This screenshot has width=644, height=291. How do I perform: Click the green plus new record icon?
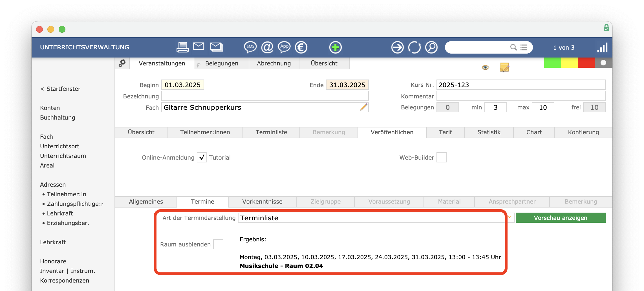336,47
